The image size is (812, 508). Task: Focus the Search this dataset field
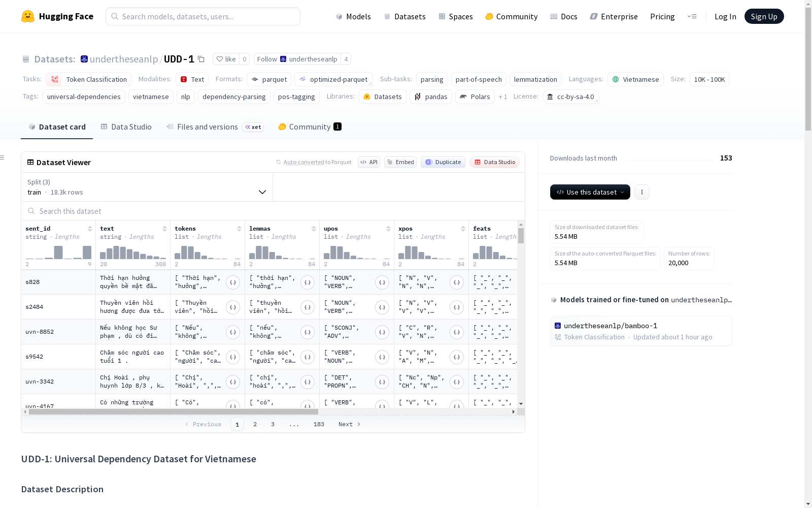tap(273, 211)
